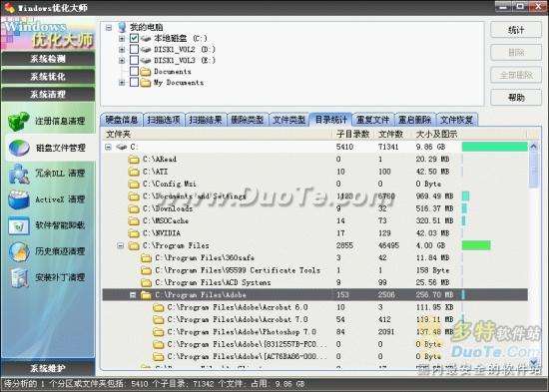Open the 安装补丁清理 patch cleanup icon
The width and height of the screenshot is (549, 392).
click(19, 277)
